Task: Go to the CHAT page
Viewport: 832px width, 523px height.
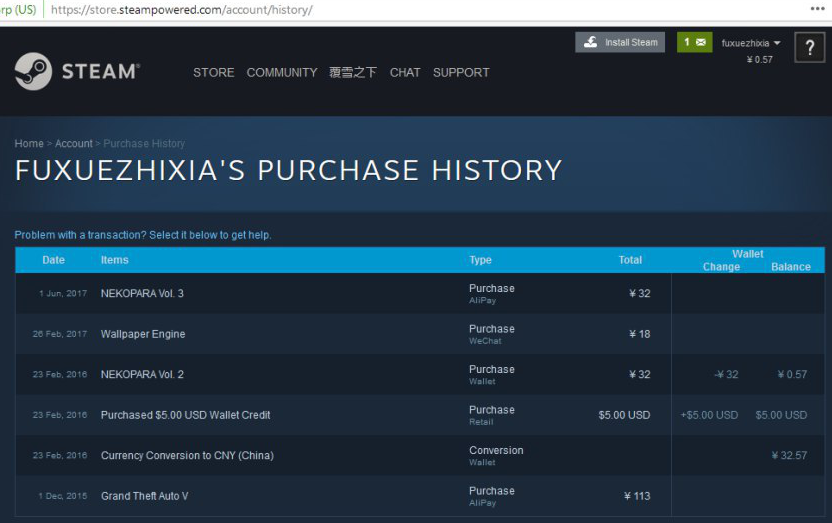Action: [405, 72]
